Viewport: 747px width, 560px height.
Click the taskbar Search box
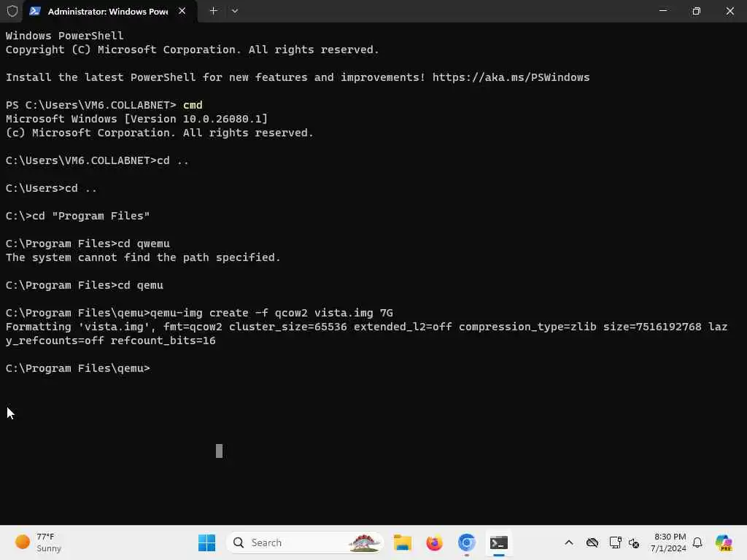tap(305, 542)
